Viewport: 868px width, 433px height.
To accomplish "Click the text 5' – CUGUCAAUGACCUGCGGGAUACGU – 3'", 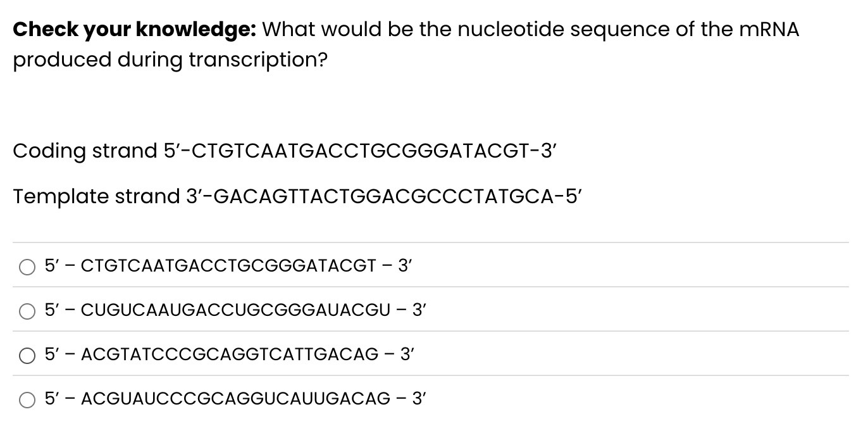I will pyautogui.click(x=234, y=311).
